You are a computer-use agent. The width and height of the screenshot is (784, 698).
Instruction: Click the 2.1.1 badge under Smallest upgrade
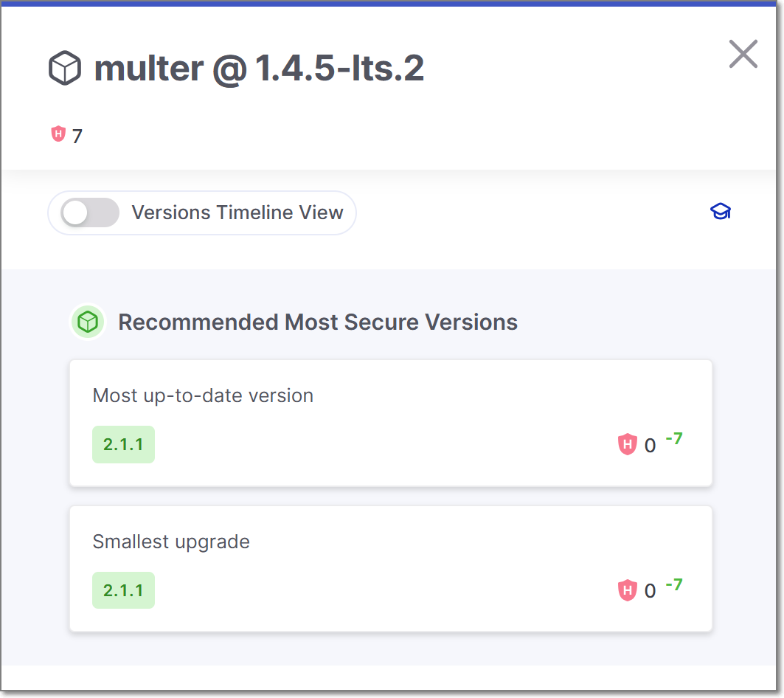coord(123,590)
